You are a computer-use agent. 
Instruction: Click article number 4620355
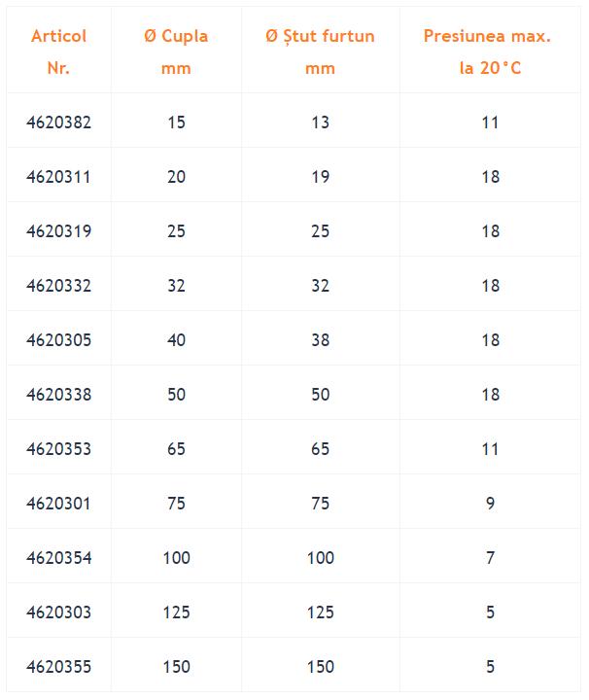(58, 667)
